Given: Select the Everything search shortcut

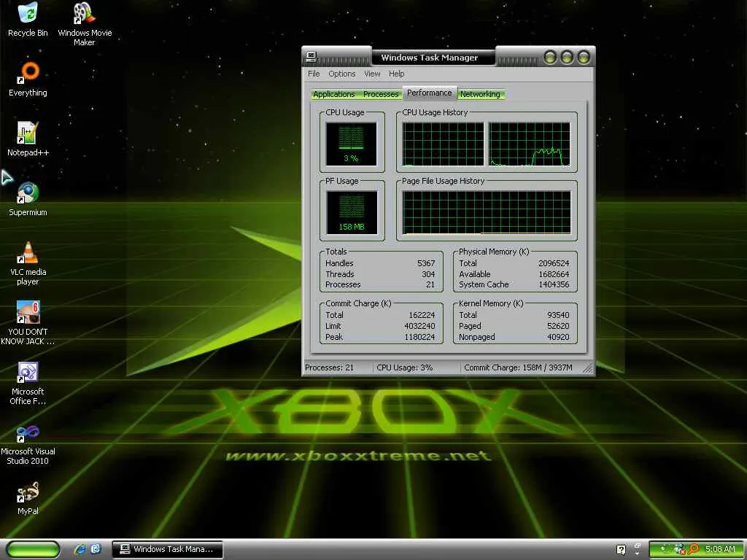Looking at the screenshot, I should point(28,79).
